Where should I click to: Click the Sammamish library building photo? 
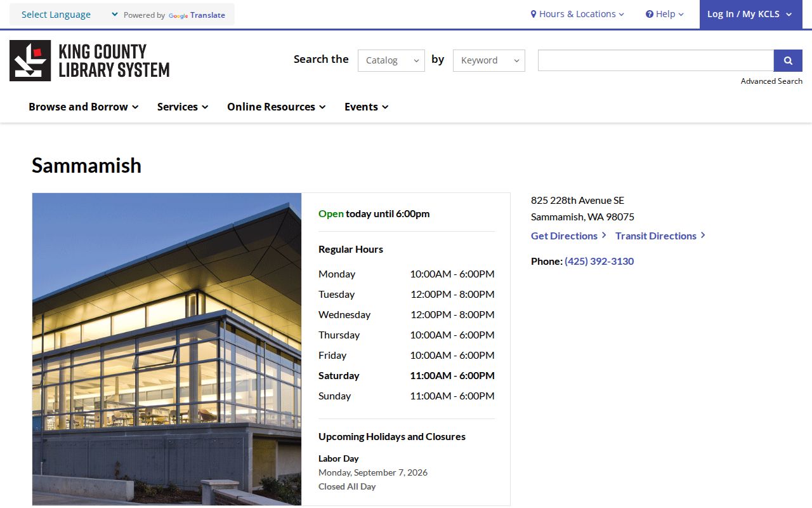(x=167, y=349)
